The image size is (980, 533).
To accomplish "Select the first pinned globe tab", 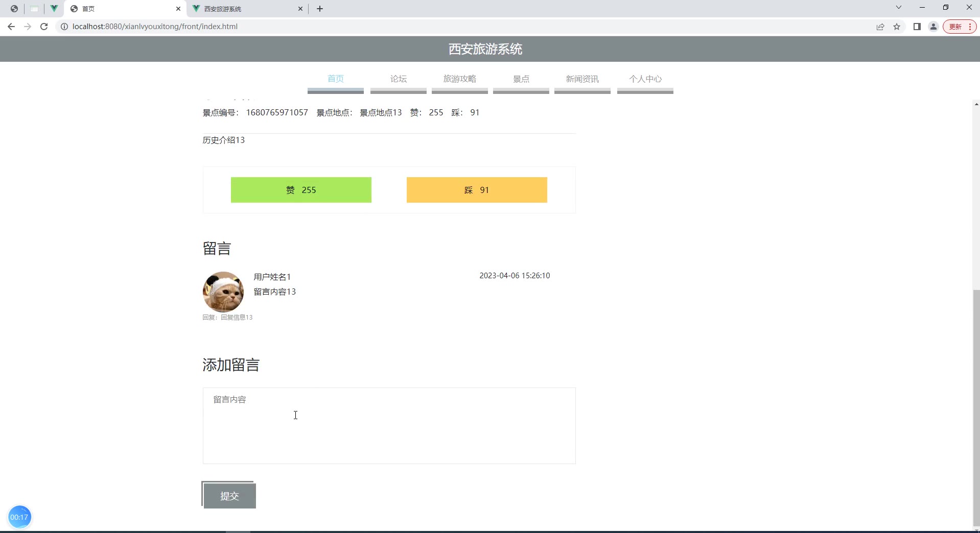I will tap(14, 9).
